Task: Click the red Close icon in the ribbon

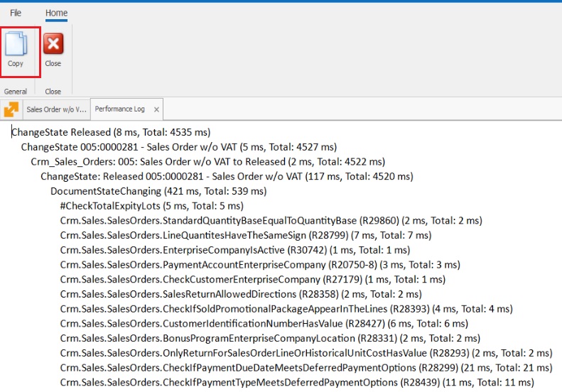Action: (53, 44)
